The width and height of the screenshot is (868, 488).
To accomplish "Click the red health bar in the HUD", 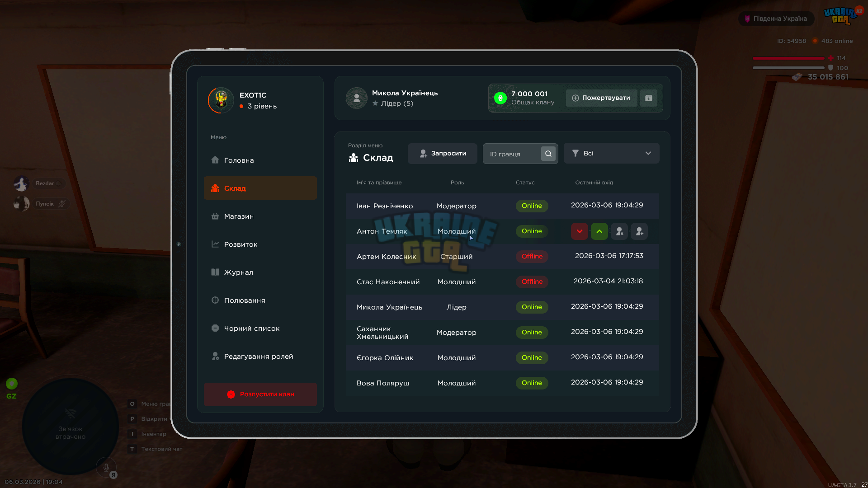I will (788, 58).
